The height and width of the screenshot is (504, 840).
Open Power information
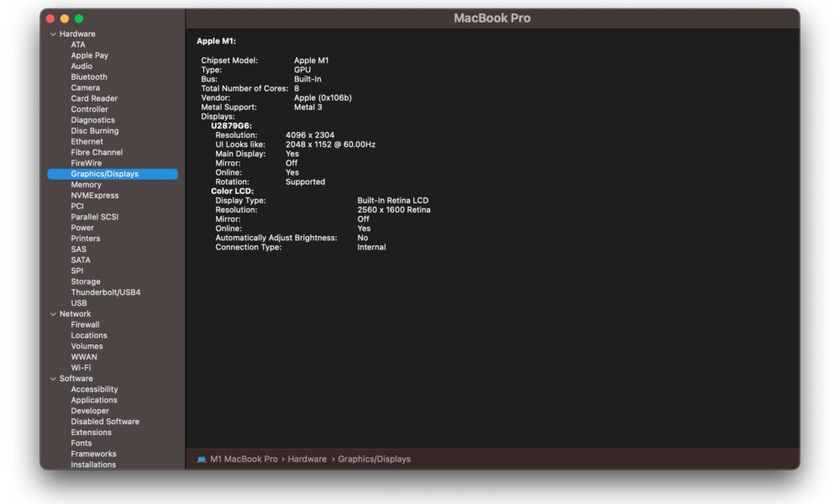click(82, 228)
